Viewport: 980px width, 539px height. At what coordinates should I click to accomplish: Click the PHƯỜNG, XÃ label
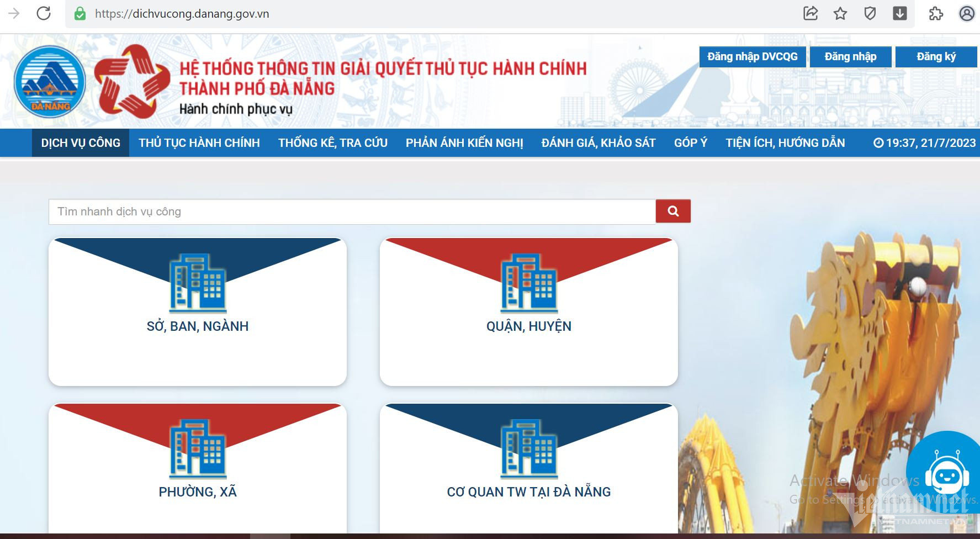[x=198, y=492]
